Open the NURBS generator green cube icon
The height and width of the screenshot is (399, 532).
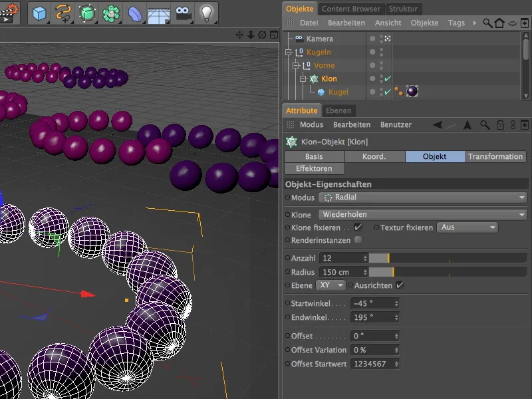pyautogui.click(x=87, y=13)
